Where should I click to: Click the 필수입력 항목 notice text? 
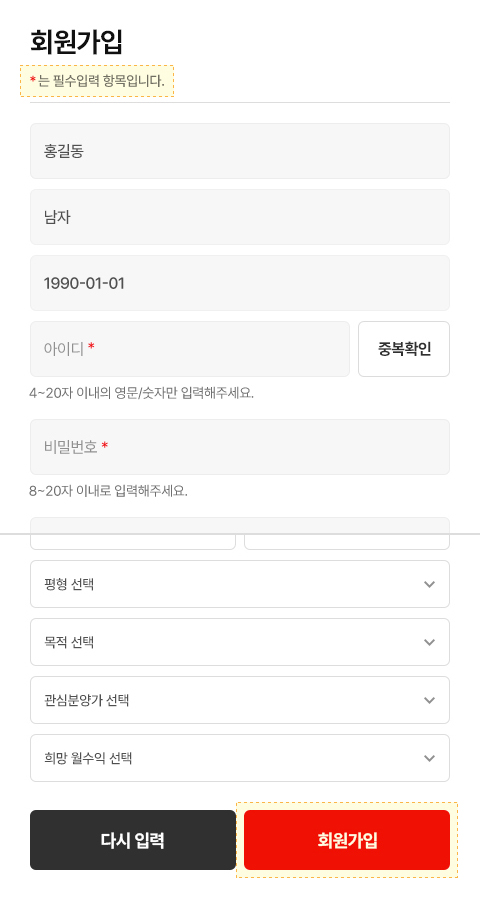click(x=97, y=81)
